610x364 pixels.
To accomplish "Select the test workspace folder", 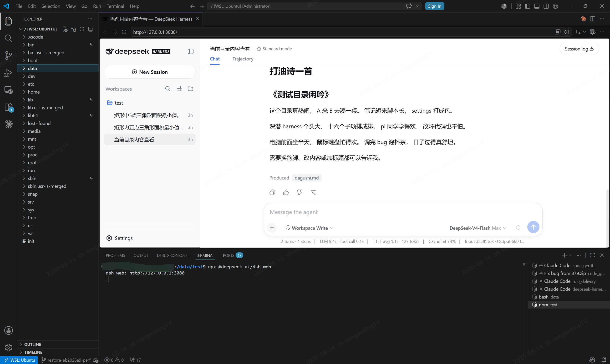I will 149,103.
